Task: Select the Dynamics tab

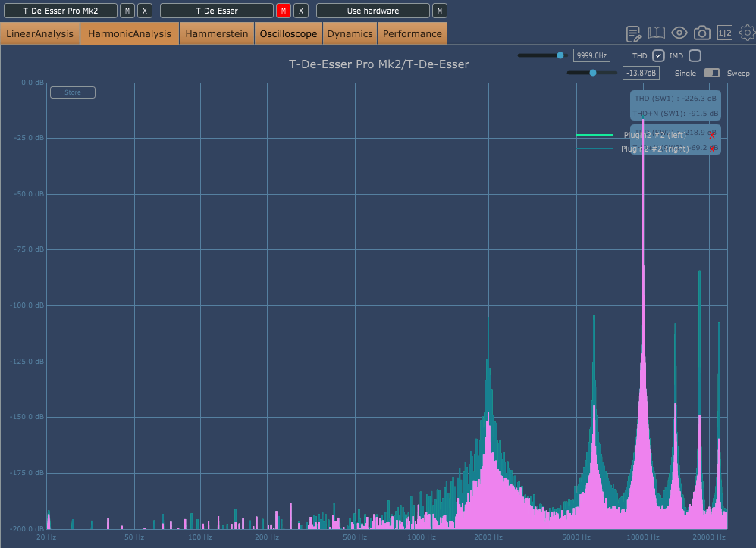Action: (350, 34)
